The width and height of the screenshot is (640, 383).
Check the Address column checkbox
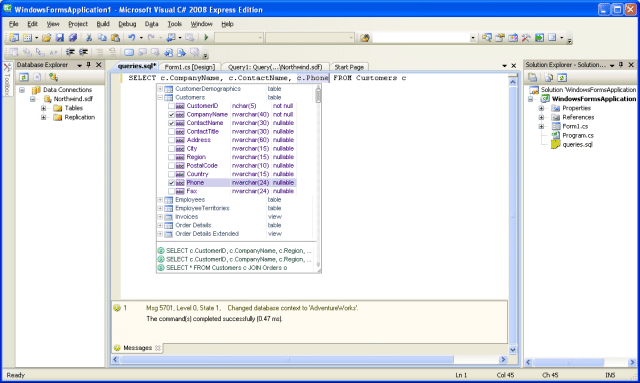171,140
